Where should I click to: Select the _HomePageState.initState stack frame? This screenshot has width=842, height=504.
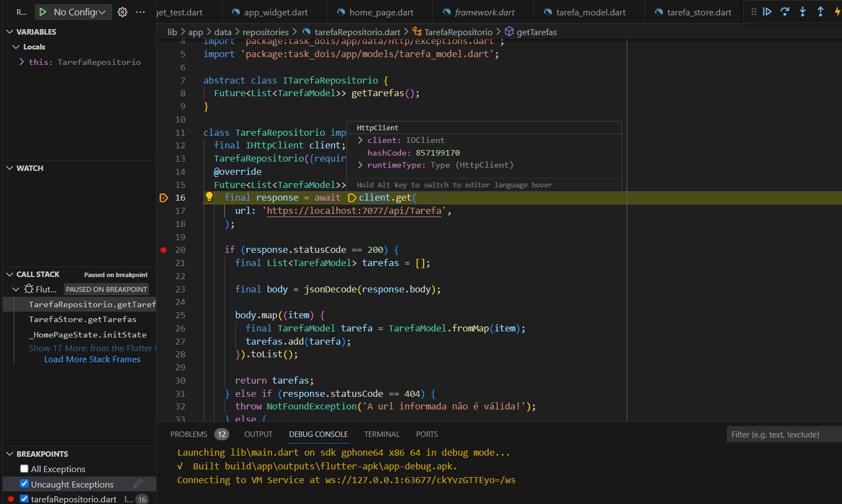pos(80,334)
